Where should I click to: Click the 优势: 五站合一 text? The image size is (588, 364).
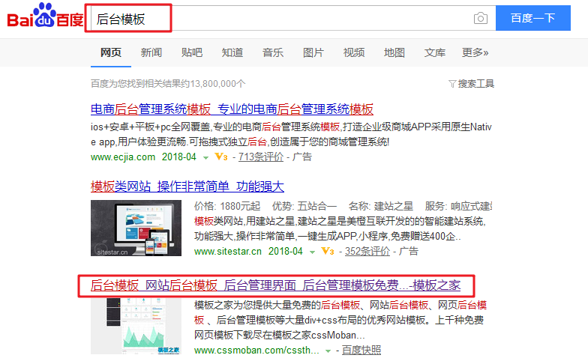304,207
